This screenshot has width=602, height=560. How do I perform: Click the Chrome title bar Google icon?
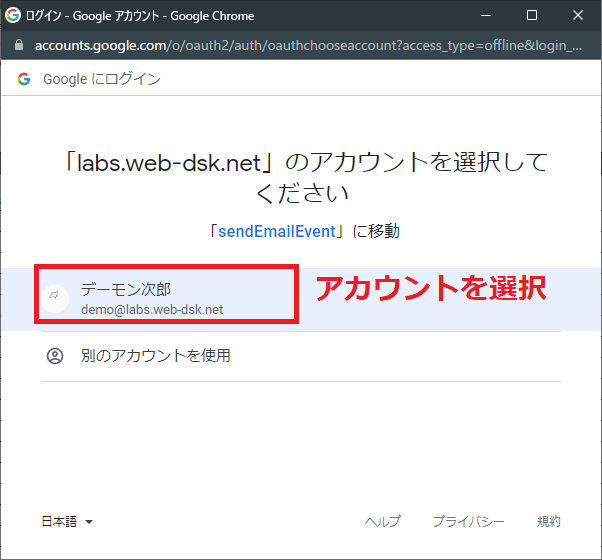pyautogui.click(x=13, y=15)
